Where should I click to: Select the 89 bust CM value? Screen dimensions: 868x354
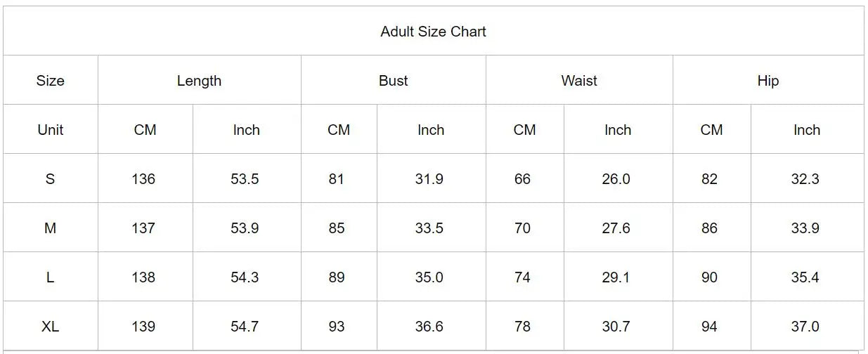[x=337, y=277]
